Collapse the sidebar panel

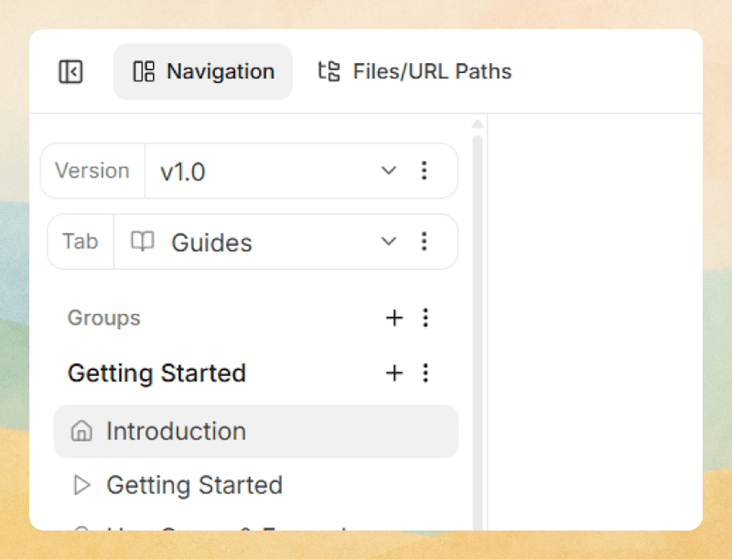click(x=71, y=71)
